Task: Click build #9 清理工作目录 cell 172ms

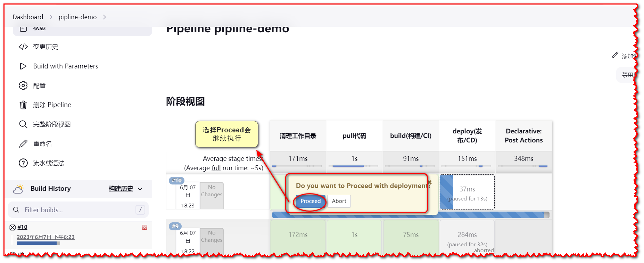Action: [x=298, y=237]
